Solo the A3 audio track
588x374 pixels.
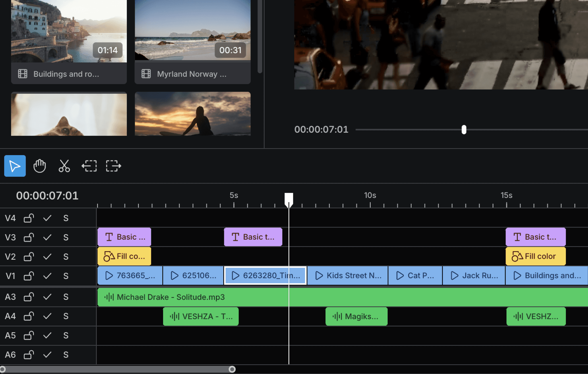(66, 297)
